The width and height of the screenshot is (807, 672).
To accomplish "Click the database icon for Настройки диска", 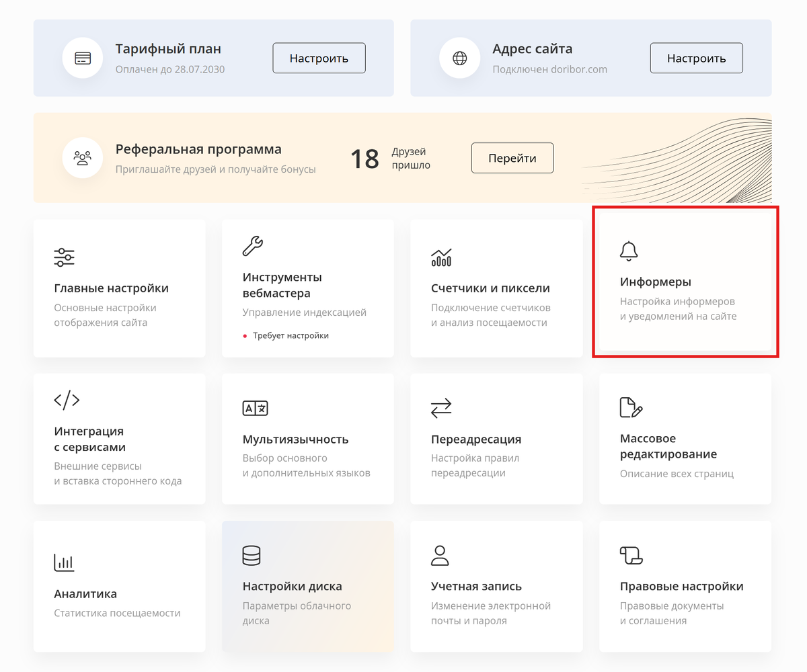I will [252, 555].
